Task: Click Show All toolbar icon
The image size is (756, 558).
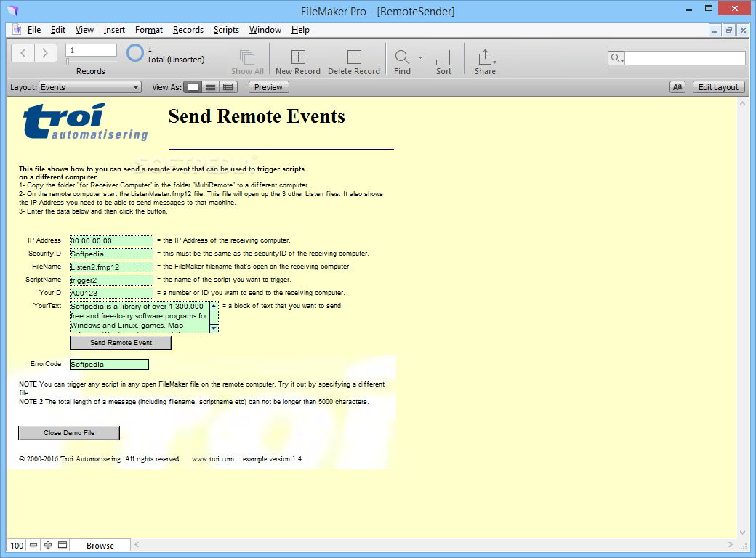Action: 247,57
